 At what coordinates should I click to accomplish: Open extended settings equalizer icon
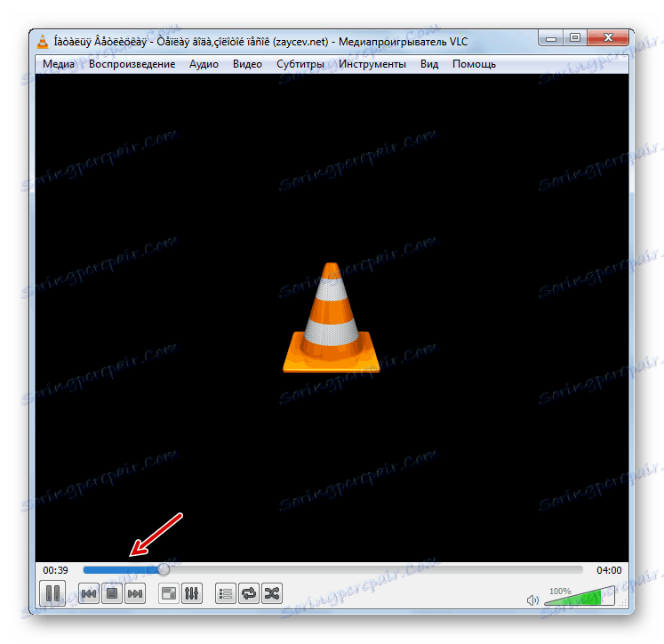coord(191,593)
